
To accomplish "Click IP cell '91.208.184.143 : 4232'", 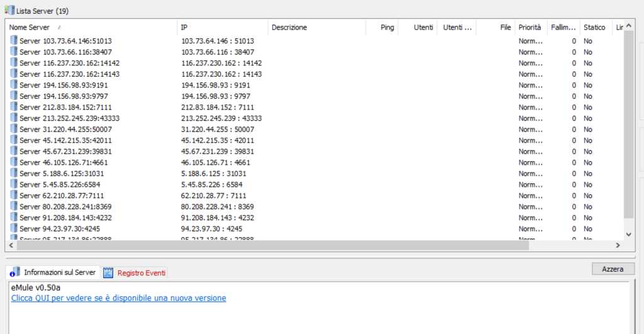I will [217, 218].
